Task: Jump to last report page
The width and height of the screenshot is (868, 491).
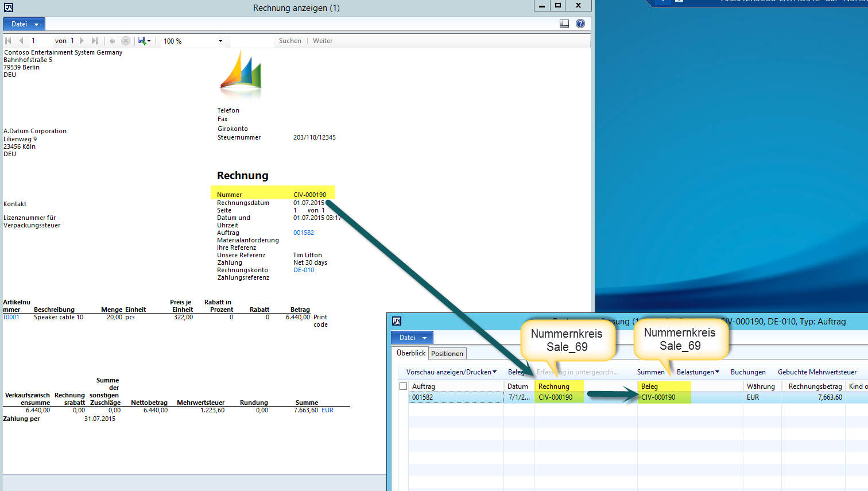Action: point(95,41)
